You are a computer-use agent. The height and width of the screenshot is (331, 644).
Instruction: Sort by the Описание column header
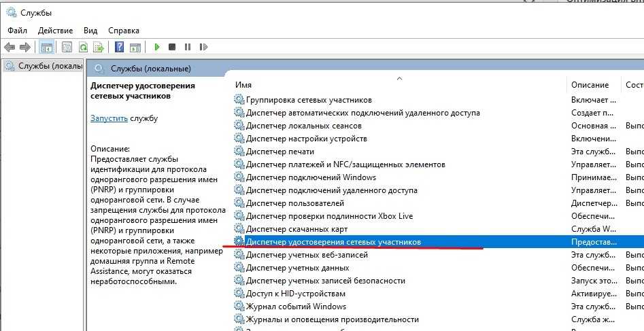590,85
